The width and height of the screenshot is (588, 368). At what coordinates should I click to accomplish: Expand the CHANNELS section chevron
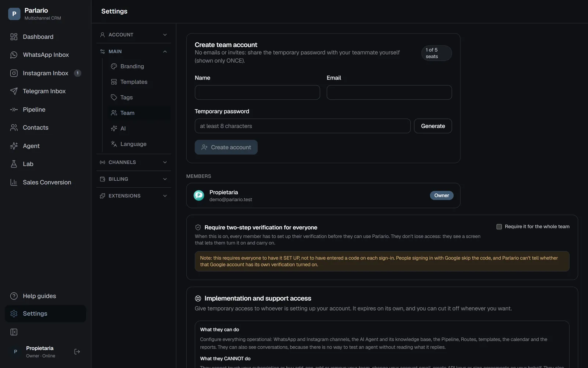tap(165, 162)
